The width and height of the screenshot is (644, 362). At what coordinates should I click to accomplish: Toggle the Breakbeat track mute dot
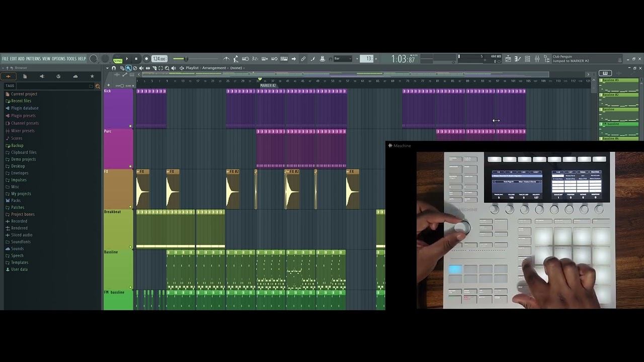pos(130,247)
